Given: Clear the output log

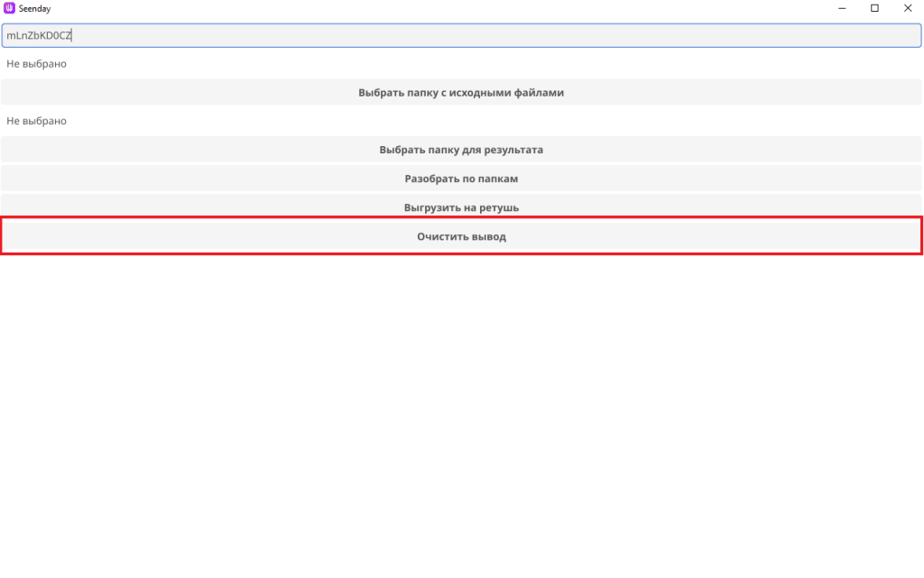Looking at the screenshot, I should (x=461, y=236).
